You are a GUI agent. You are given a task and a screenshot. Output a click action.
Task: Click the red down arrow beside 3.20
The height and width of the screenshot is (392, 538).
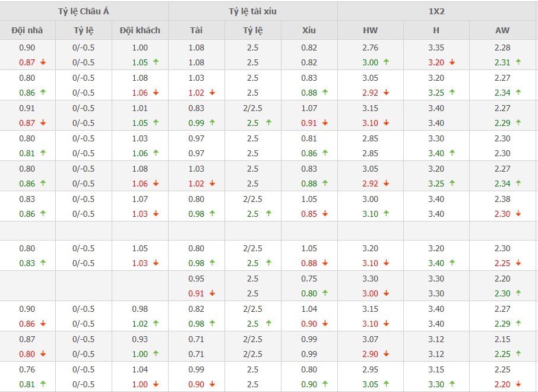coord(452,62)
